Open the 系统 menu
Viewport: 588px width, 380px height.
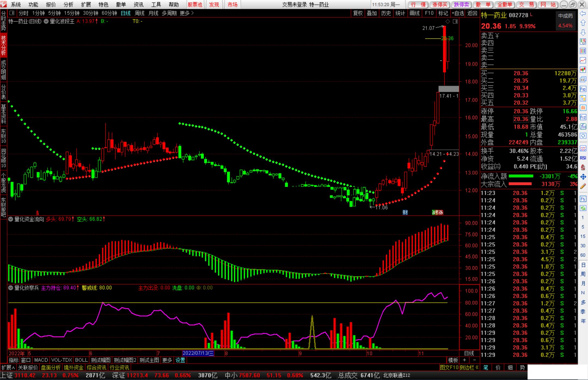tap(16, 5)
